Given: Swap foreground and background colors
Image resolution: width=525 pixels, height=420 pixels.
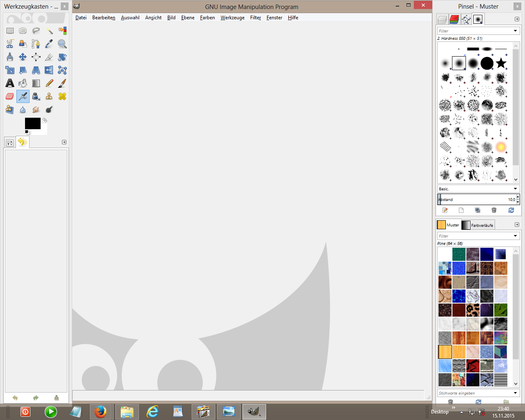Looking at the screenshot, I should click(45, 120).
